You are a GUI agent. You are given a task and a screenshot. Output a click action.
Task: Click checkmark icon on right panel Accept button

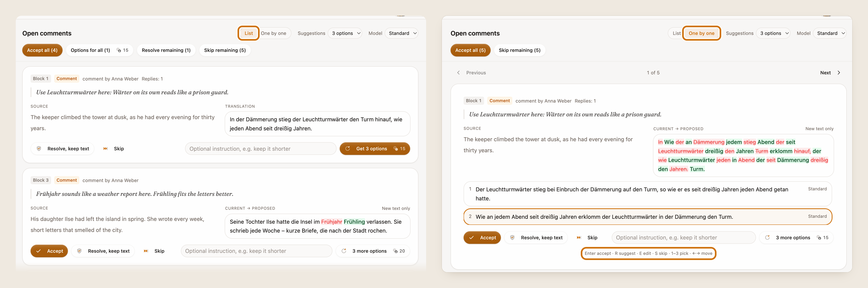click(x=471, y=238)
